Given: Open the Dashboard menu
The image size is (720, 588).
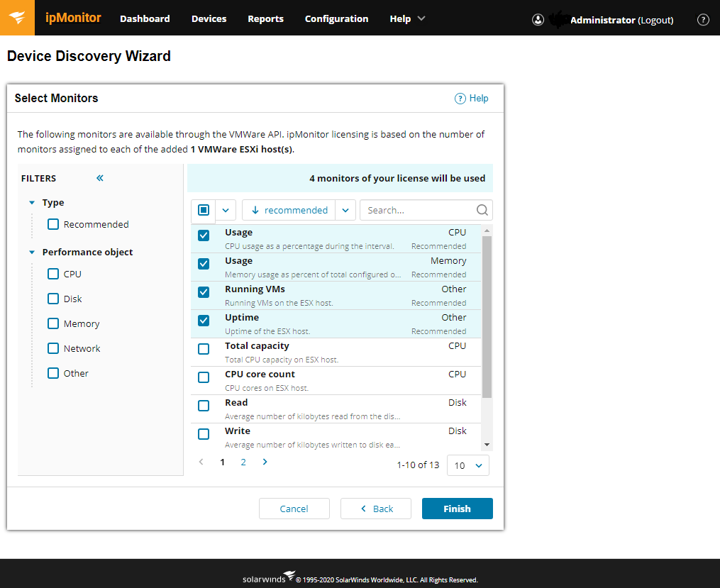Looking at the screenshot, I should tap(145, 19).
